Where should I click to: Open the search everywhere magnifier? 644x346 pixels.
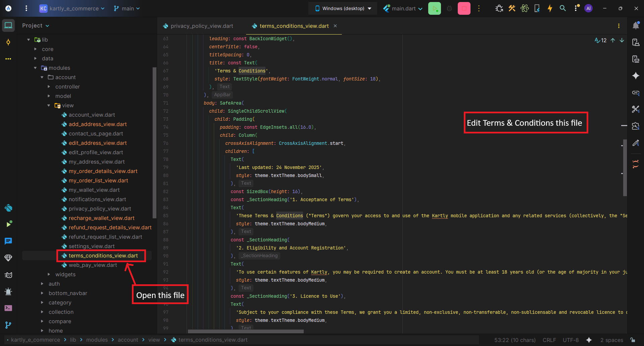coord(563,8)
